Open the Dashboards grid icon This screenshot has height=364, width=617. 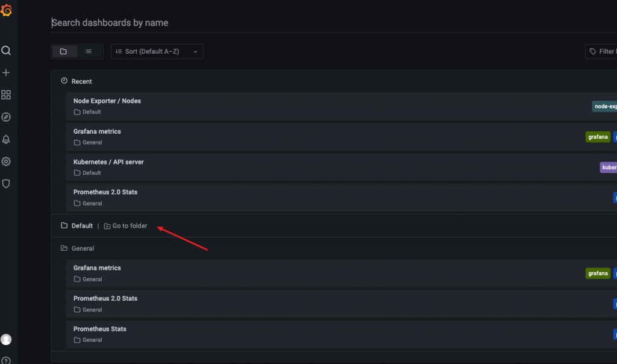(x=6, y=95)
